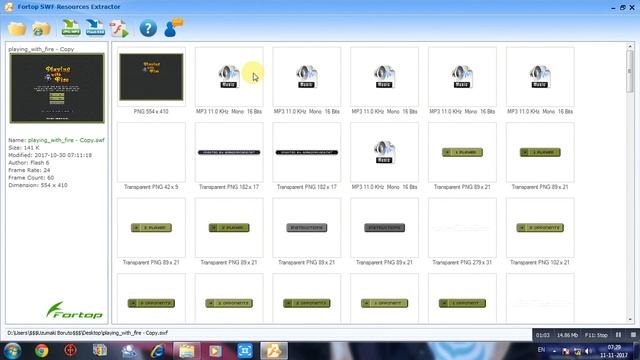The width and height of the screenshot is (640, 360).
Task: Click the user feedback icon in the toolbar
Action: pos(173,28)
